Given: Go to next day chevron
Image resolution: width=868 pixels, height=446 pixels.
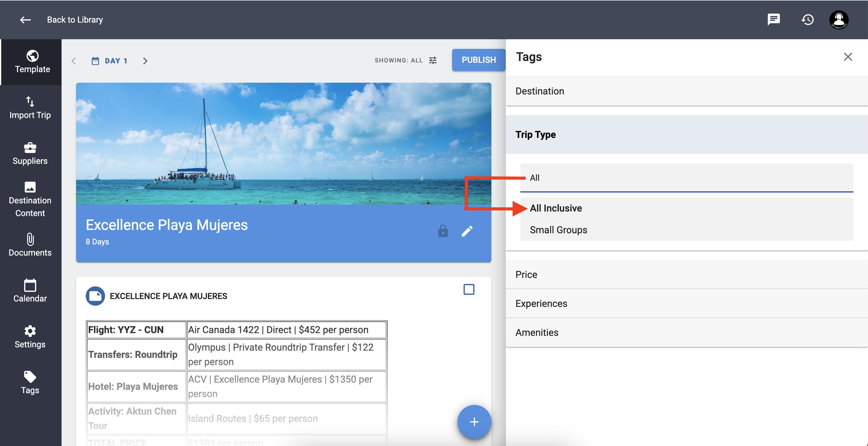Looking at the screenshot, I should coord(145,61).
